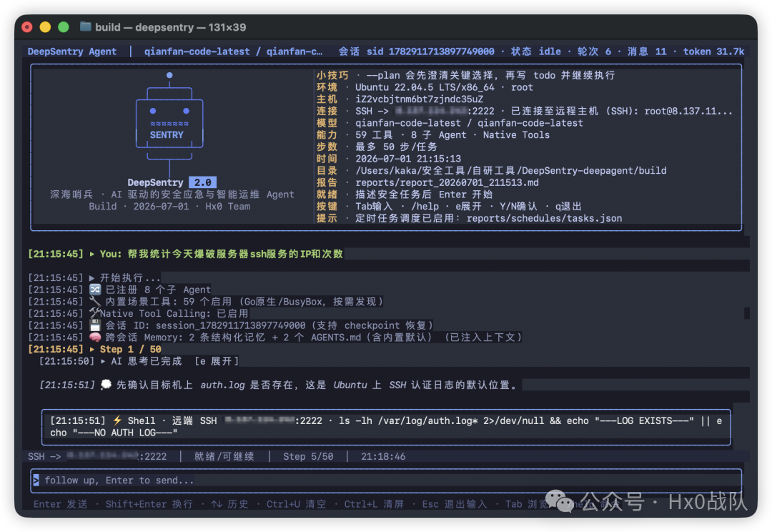
Task: Click the e展开 key hint in 按键 row
Action: coord(468,207)
